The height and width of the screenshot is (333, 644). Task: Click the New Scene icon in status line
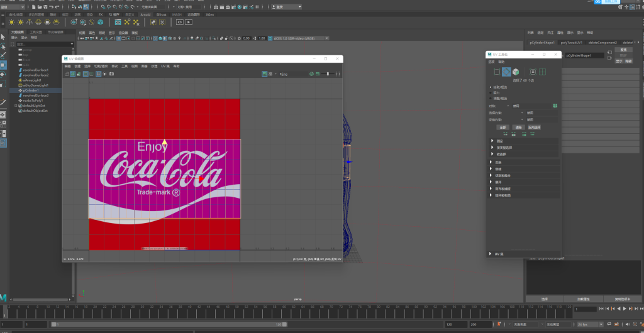tap(34, 7)
